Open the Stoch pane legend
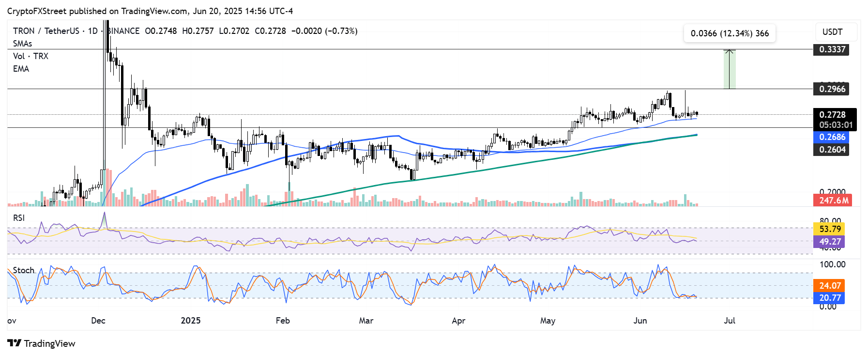The image size is (868, 356). click(x=23, y=270)
